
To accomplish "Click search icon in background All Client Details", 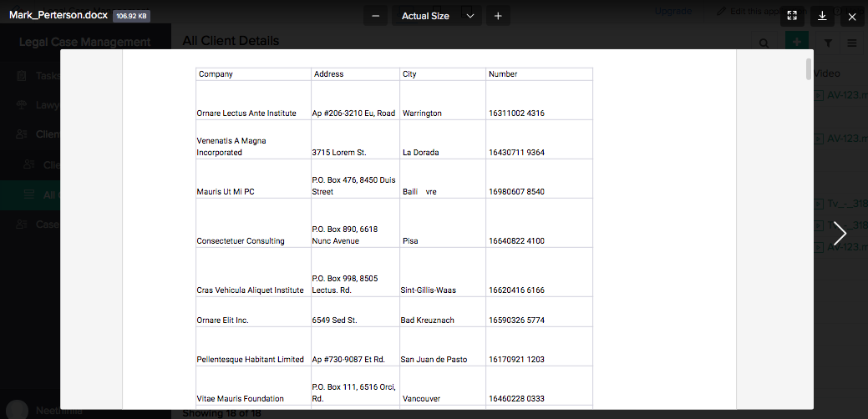I will pos(764,43).
